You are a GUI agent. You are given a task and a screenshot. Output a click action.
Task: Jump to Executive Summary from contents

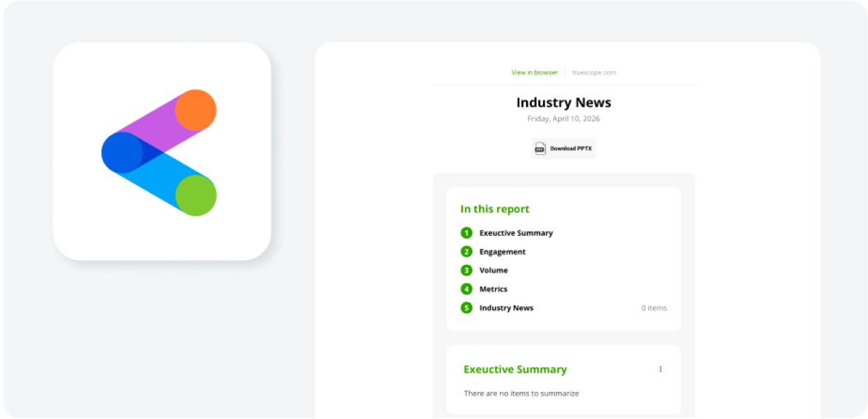tap(516, 233)
